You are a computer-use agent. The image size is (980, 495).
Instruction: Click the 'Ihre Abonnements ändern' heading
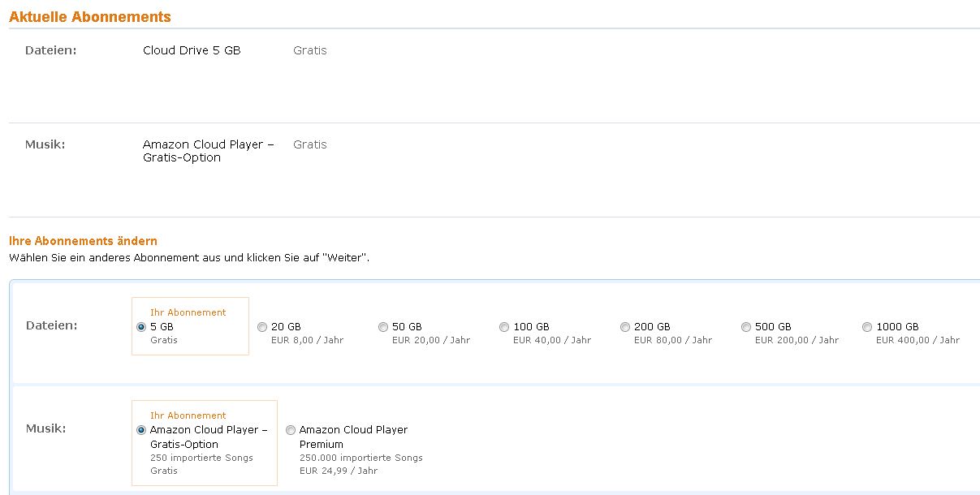pos(83,241)
